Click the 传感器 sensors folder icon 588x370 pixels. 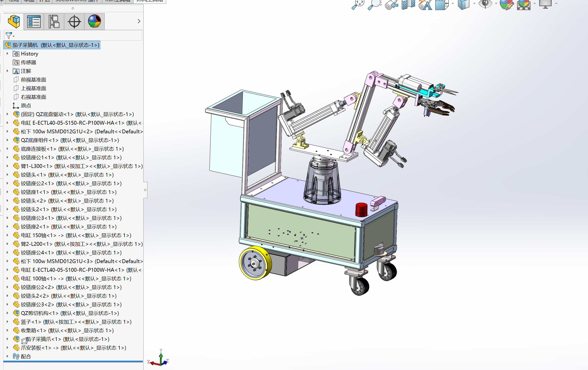point(16,62)
